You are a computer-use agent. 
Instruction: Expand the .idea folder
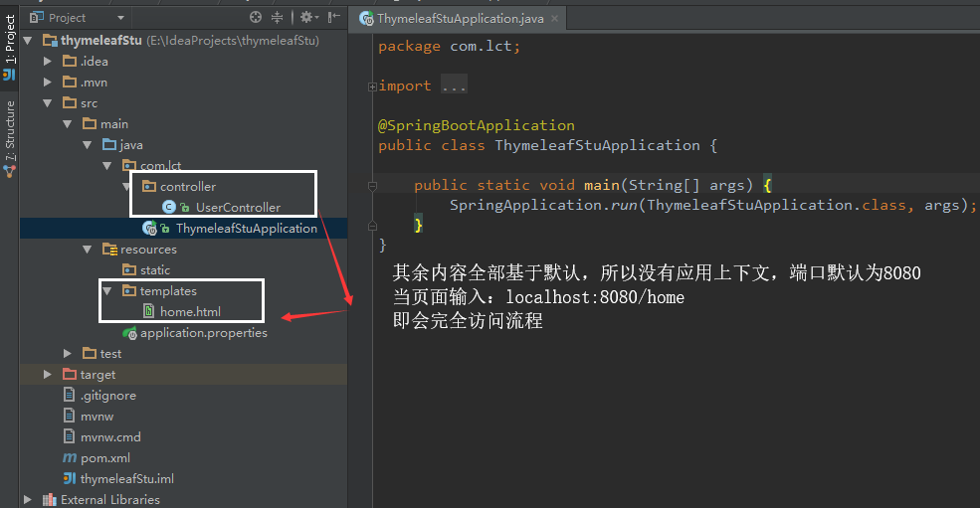[x=48, y=62]
